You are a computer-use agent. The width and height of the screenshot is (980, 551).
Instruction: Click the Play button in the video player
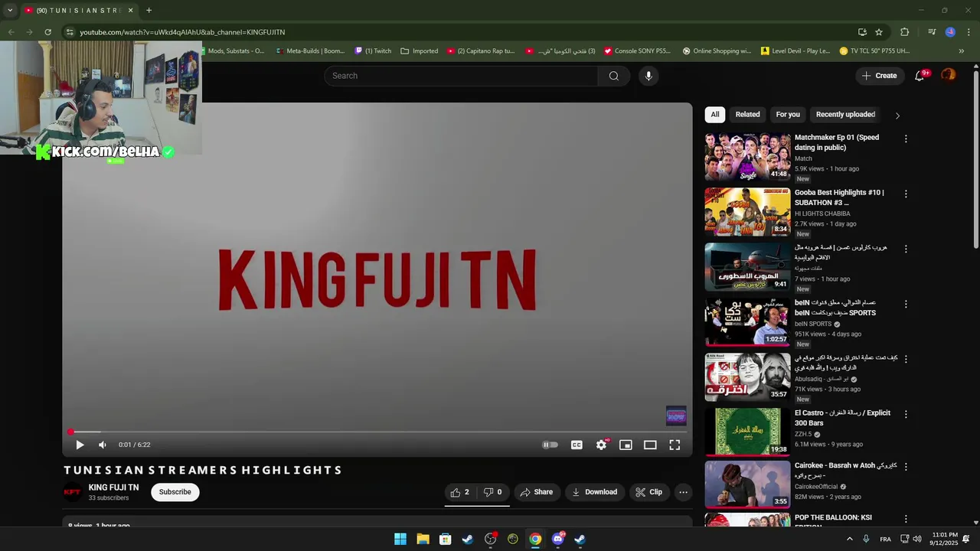[x=80, y=445]
